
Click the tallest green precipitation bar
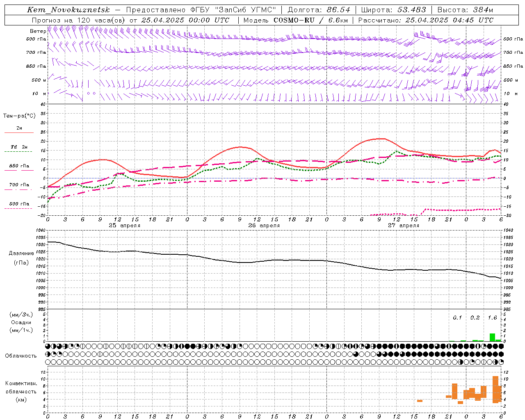point(492,337)
